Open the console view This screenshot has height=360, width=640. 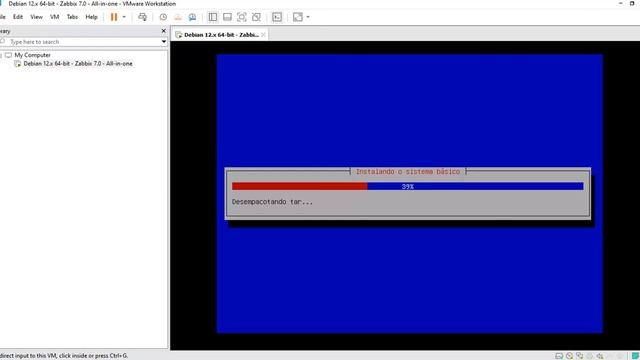277,17
